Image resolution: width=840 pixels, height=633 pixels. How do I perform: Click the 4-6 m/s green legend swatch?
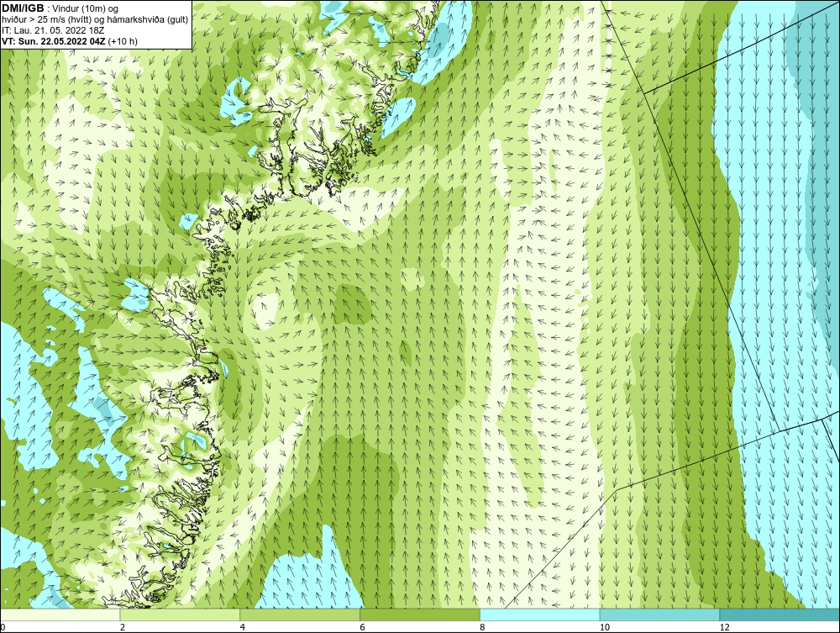[x=300, y=615]
